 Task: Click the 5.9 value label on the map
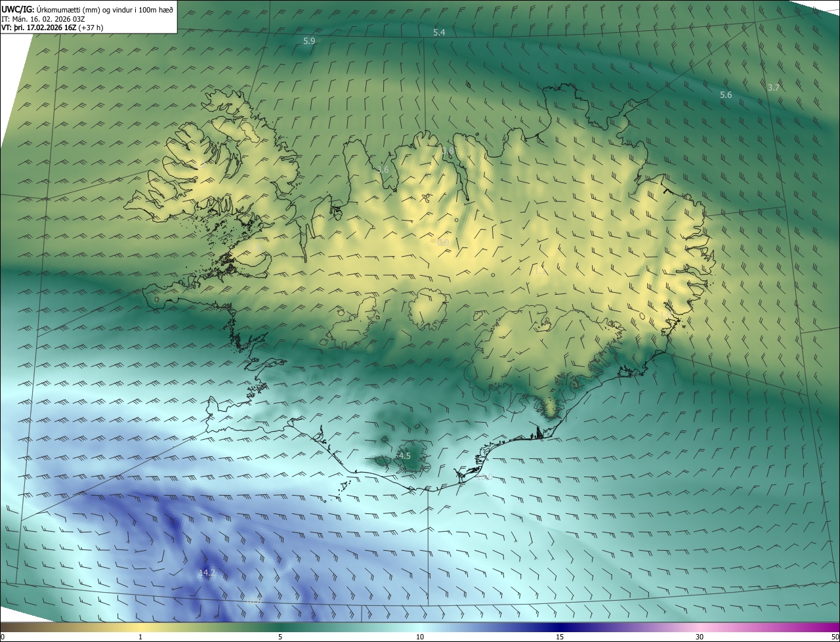(x=309, y=41)
